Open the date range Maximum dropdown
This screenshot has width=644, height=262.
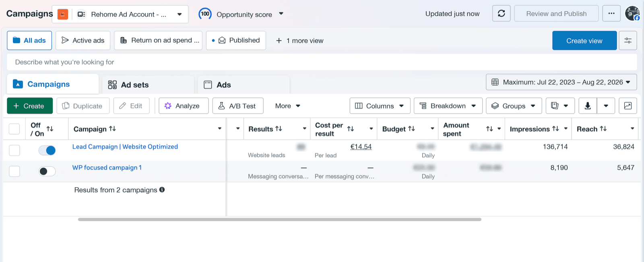[x=561, y=82]
